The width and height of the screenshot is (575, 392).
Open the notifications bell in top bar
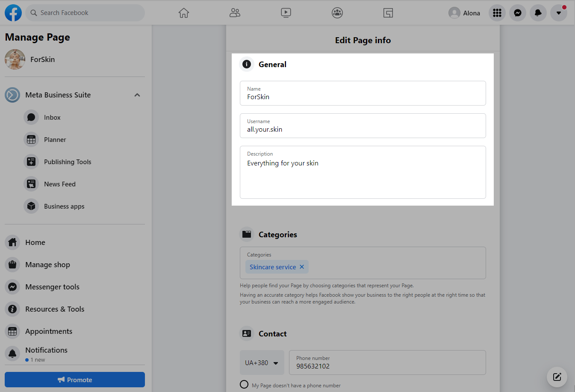coord(538,13)
